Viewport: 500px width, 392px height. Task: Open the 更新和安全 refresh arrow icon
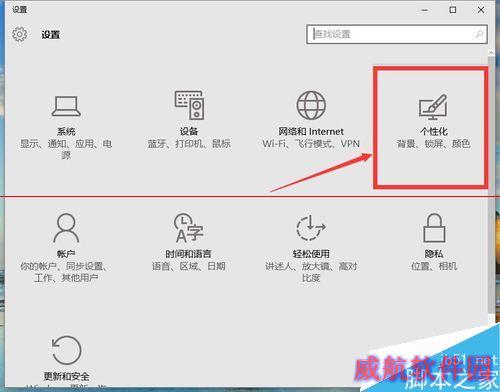[66, 350]
